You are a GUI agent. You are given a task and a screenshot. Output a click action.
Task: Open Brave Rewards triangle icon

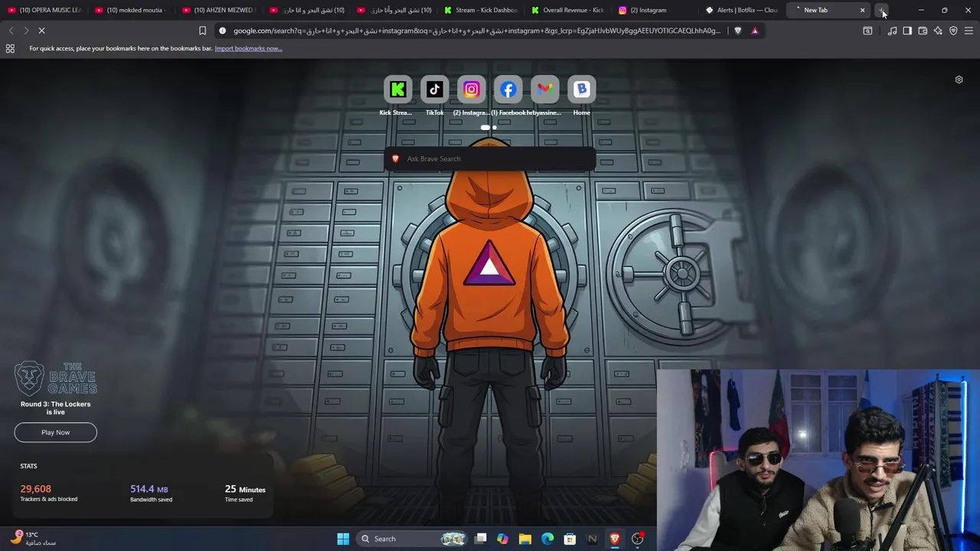(x=755, y=31)
